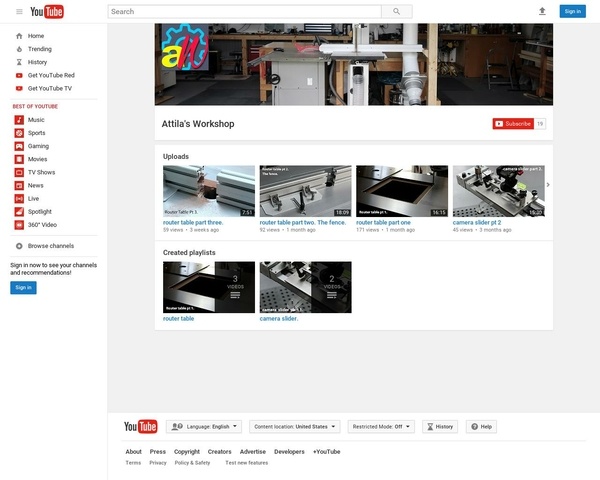Click in the Search input field
600x480 pixels.
(245, 11)
